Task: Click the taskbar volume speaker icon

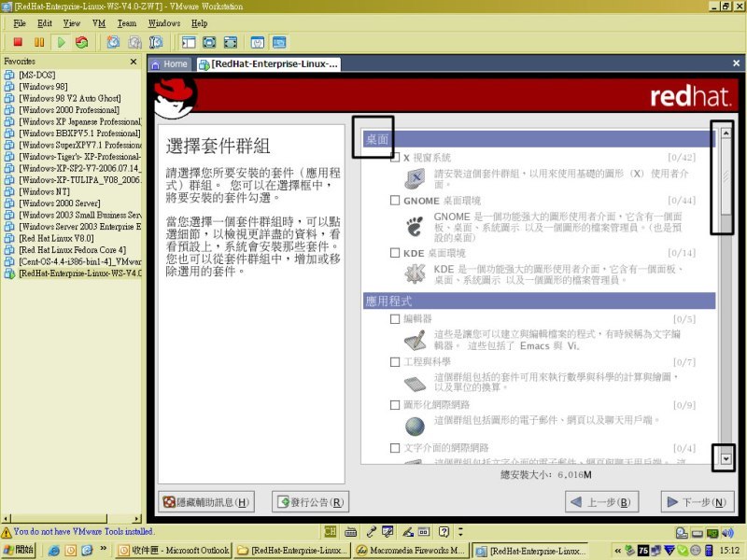Action: [727, 533]
